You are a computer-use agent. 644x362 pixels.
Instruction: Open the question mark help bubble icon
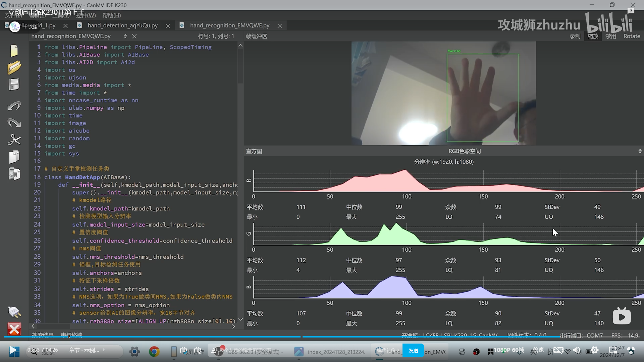[x=631, y=11]
